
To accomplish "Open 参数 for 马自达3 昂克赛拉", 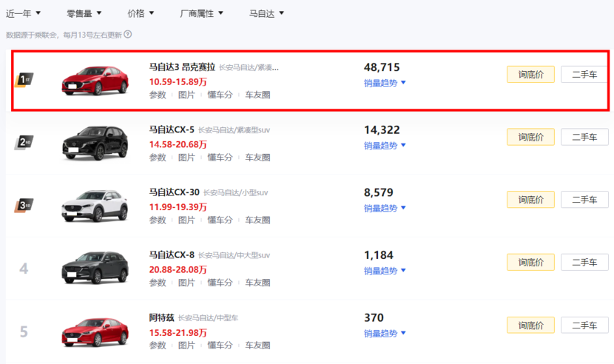I will (158, 95).
